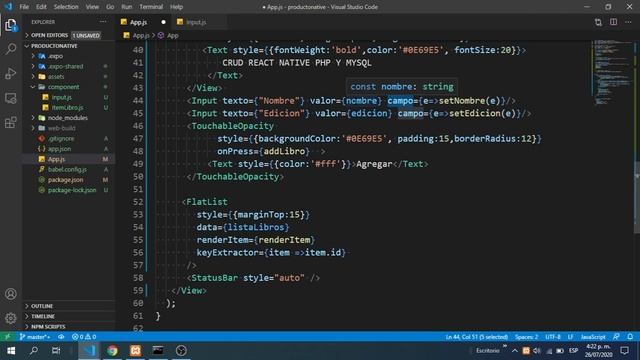The height and width of the screenshot is (360, 640).
Task: Expand the node_modules folder
Action: click(69, 118)
